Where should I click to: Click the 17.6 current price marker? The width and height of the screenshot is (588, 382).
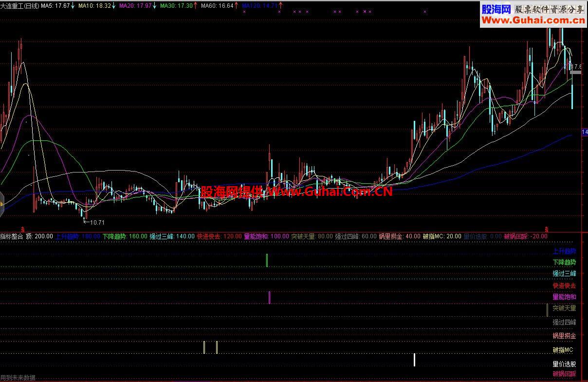point(576,67)
